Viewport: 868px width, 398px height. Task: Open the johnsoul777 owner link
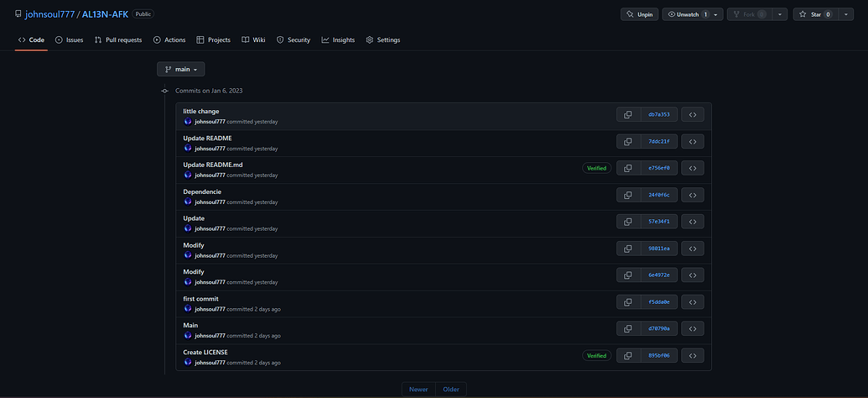coord(50,14)
